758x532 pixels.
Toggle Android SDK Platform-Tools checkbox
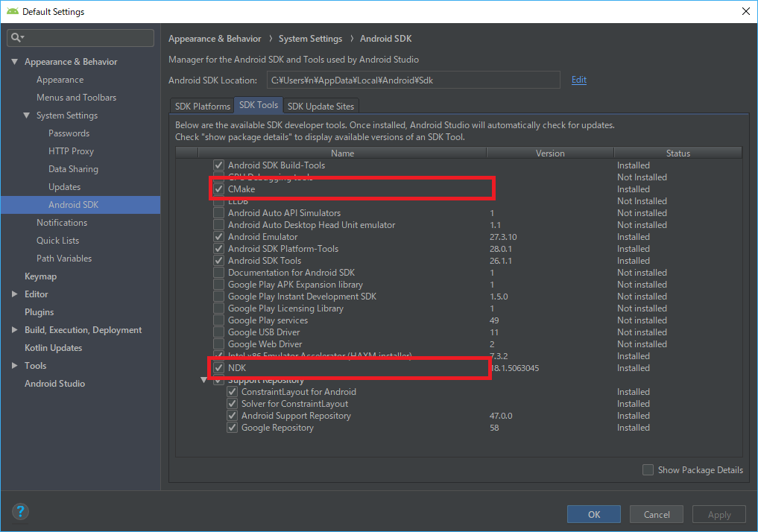(219, 248)
